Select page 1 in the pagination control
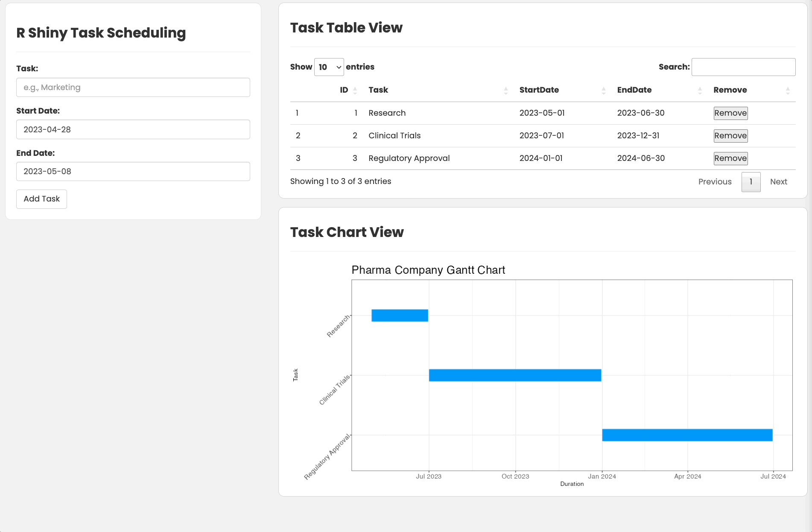This screenshot has width=812, height=532. (751, 182)
